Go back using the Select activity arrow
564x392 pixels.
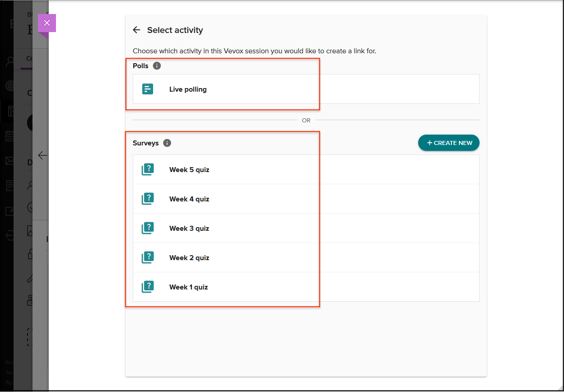pos(136,30)
